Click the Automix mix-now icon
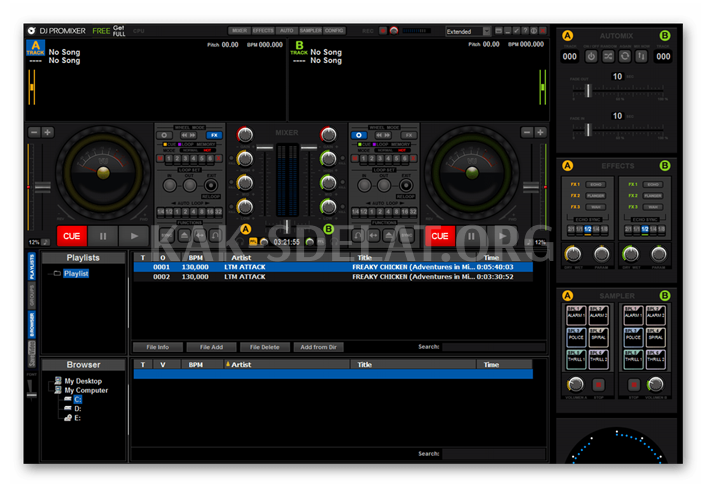 pyautogui.click(x=641, y=56)
